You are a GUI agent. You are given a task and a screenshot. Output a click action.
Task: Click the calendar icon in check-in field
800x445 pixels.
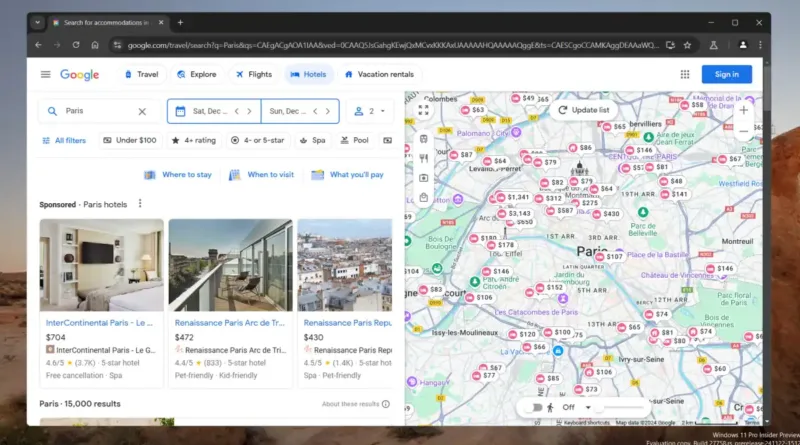click(x=180, y=111)
